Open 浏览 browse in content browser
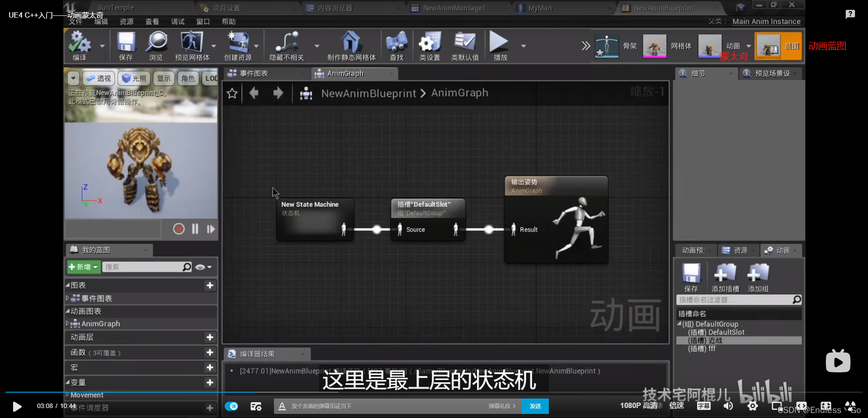Screen dimensions: 868x418 [156, 46]
